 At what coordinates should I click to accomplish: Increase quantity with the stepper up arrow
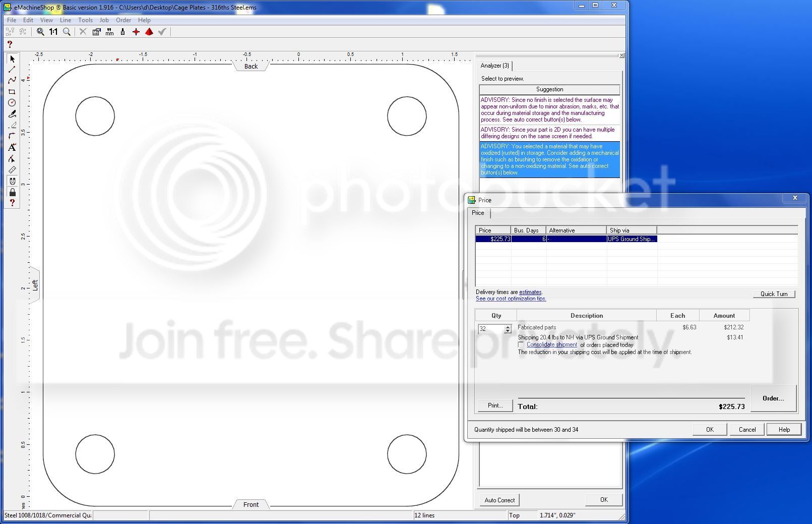(508, 327)
